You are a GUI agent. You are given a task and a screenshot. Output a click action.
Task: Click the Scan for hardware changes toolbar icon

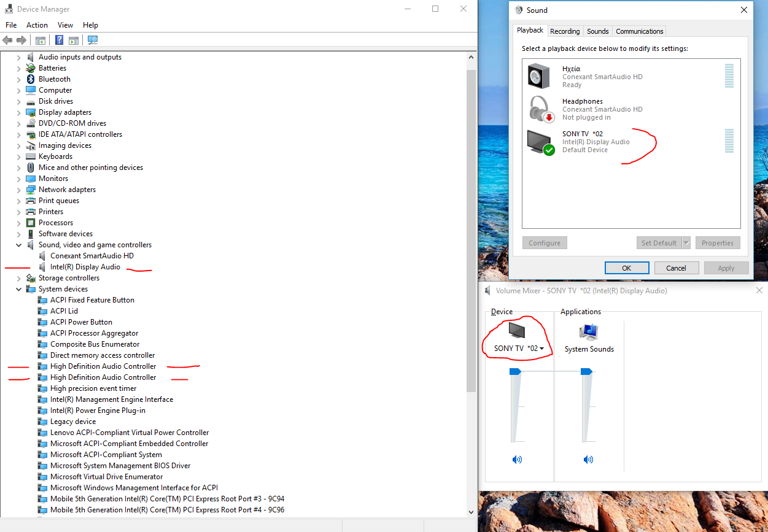coord(93,40)
